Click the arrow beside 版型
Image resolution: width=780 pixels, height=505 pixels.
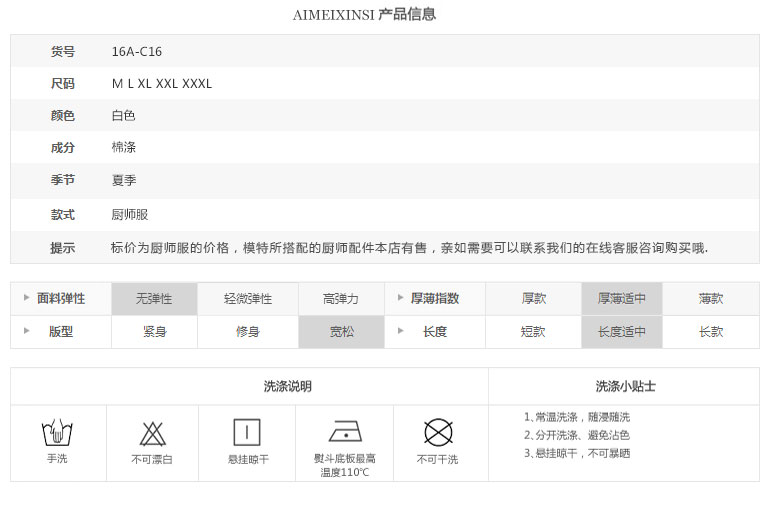click(26, 331)
